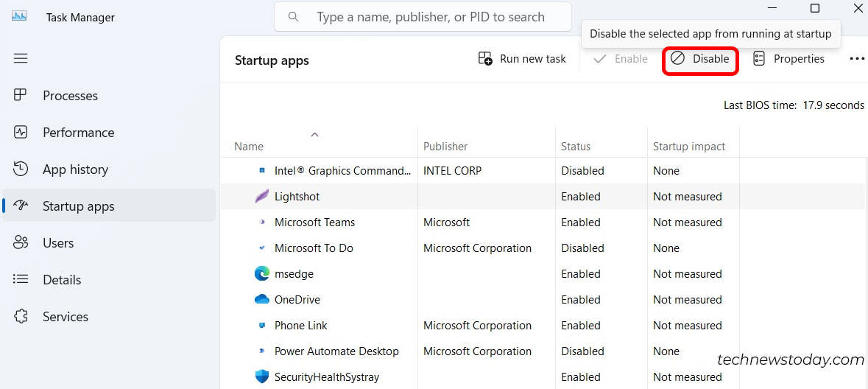Select the Power Automate Desktop entry

tap(336, 351)
